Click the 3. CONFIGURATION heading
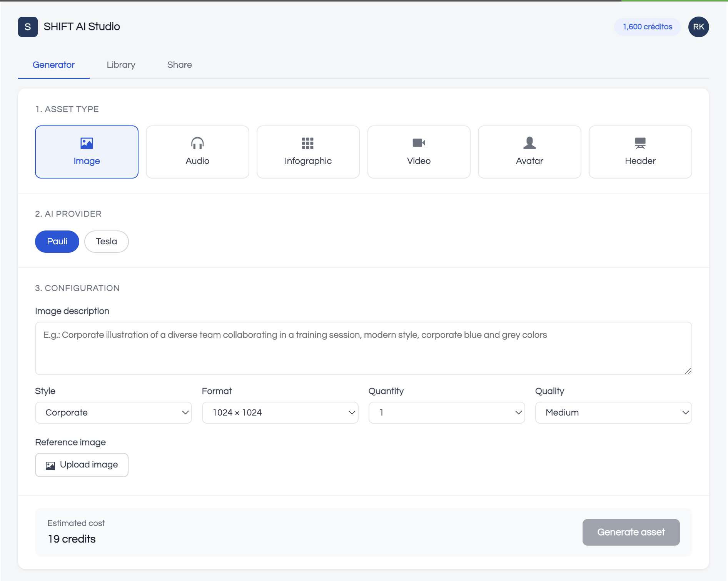The height and width of the screenshot is (581, 728). pos(77,288)
